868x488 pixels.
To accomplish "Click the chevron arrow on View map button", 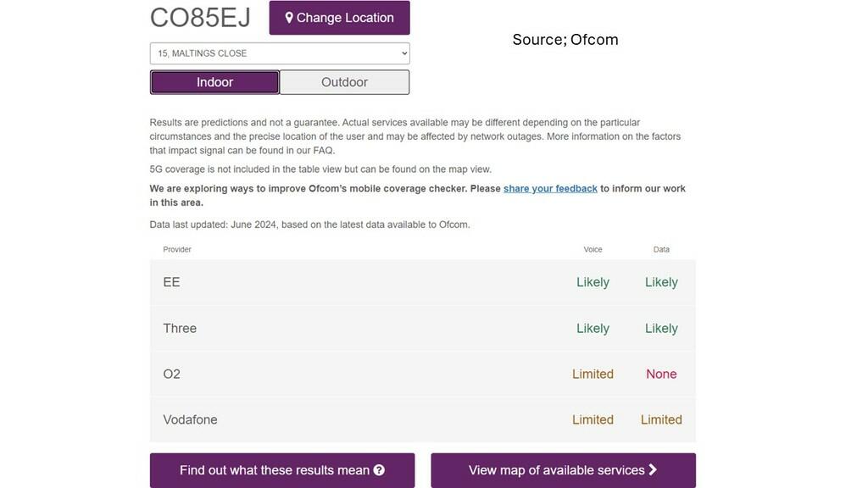I will [x=653, y=470].
